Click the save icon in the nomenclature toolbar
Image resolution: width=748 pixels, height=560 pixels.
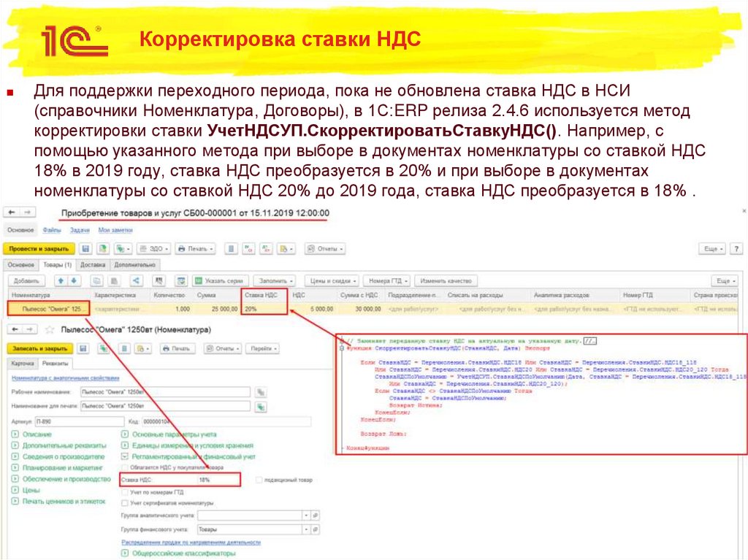83,349
